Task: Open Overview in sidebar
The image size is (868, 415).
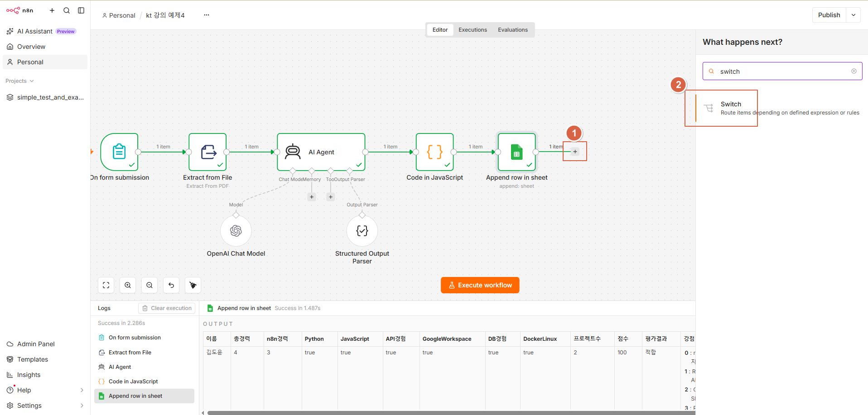Action: (x=45, y=47)
